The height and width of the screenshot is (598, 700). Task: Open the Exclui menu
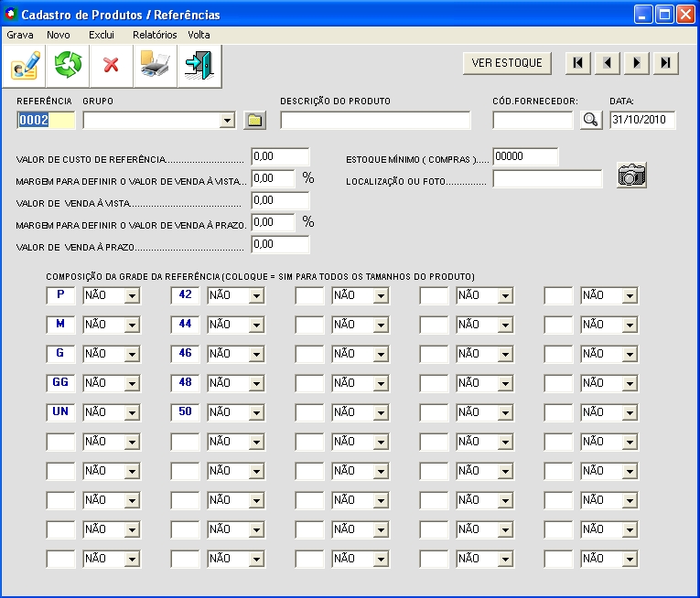click(102, 35)
